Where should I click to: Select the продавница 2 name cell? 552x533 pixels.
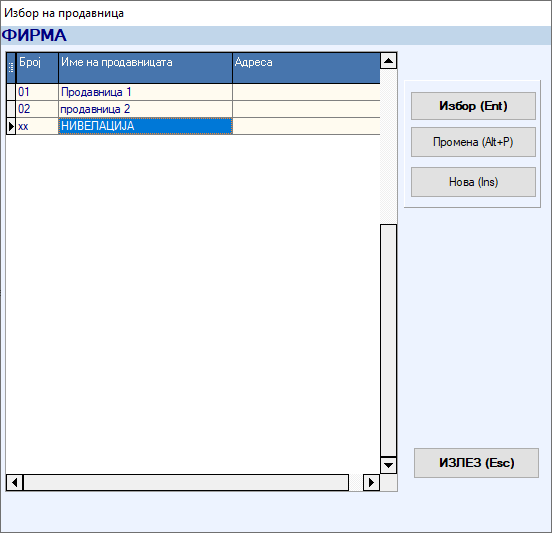click(145, 109)
